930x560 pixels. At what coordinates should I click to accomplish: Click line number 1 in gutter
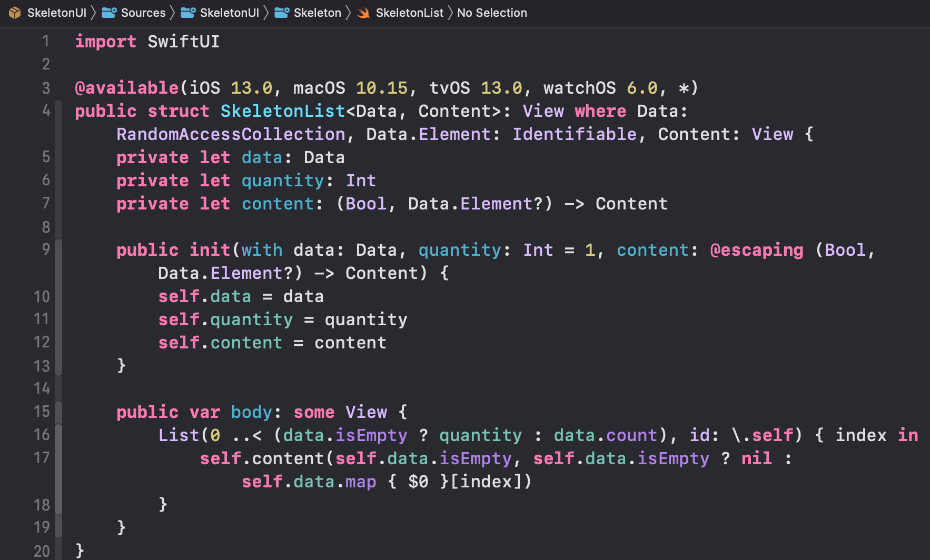tap(46, 41)
